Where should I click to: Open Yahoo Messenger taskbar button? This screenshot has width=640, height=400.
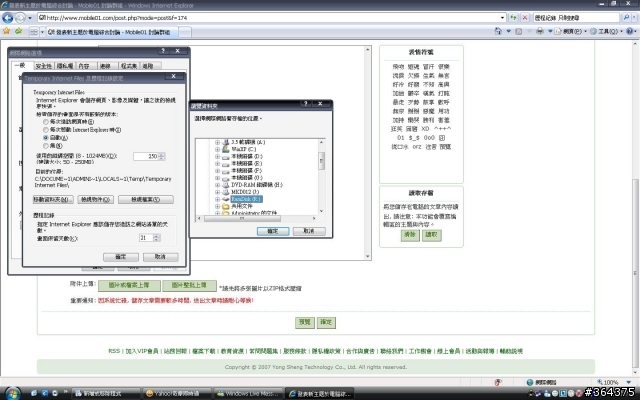pyautogui.click(x=177, y=393)
